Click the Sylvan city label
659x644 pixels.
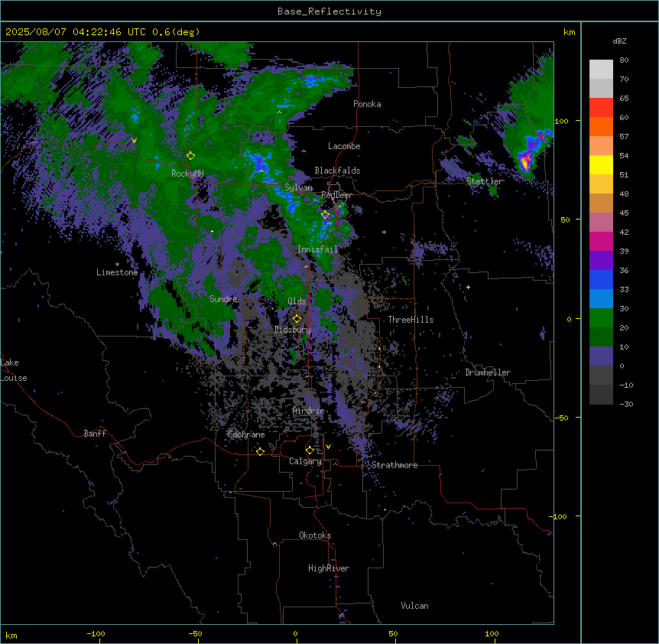[x=298, y=187]
